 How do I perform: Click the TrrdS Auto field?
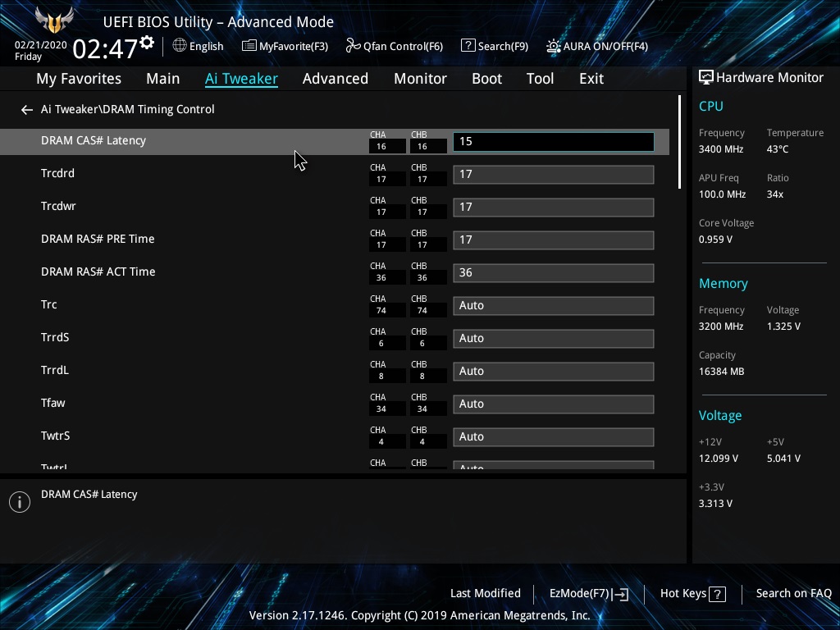click(x=554, y=339)
